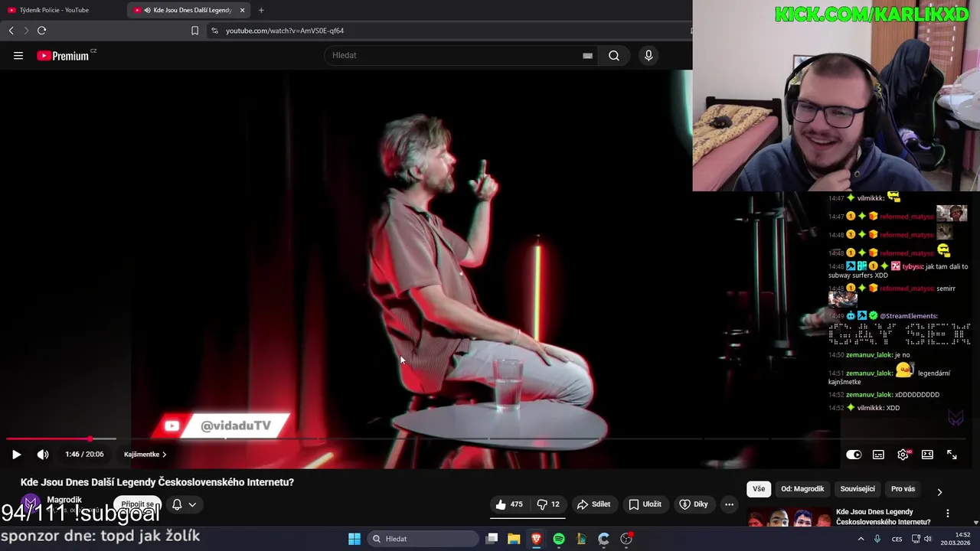Click the taskbar Hledat search box
The width and height of the screenshot is (980, 551).
coord(423,539)
